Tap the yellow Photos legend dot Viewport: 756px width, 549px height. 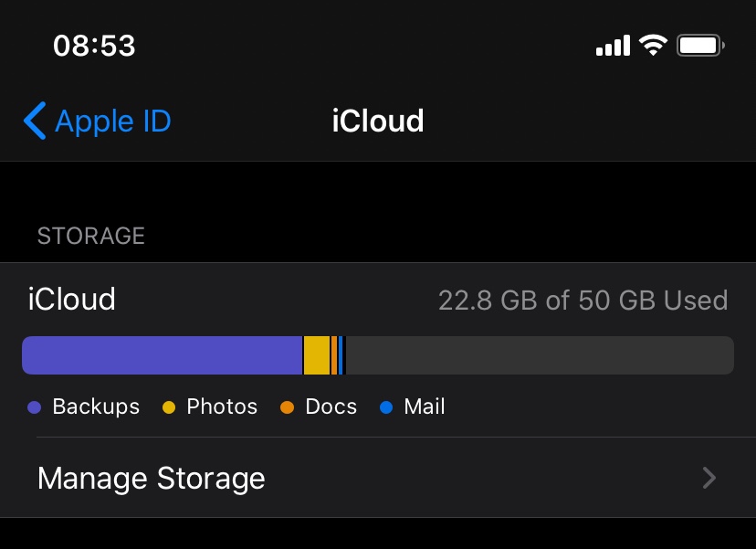(x=169, y=407)
